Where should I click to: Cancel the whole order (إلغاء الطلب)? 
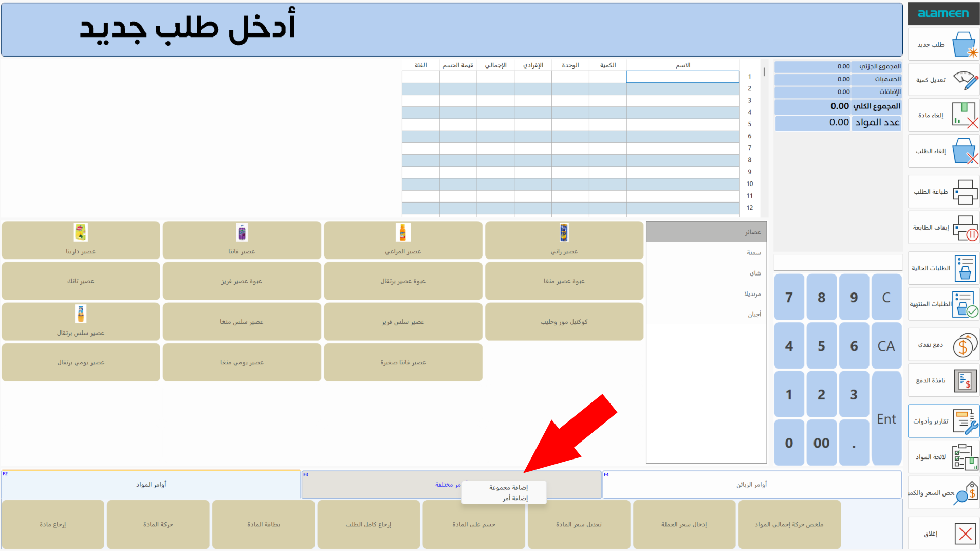point(943,151)
